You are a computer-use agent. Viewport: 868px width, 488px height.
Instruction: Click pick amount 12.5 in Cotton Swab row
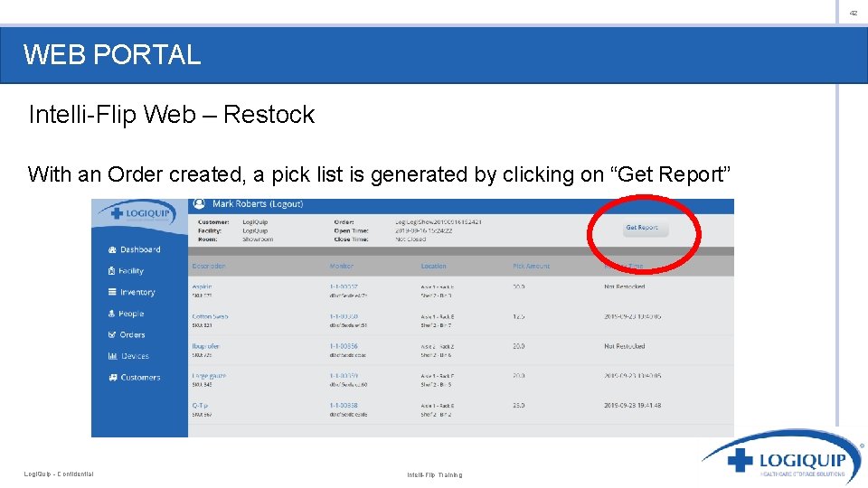(519, 316)
